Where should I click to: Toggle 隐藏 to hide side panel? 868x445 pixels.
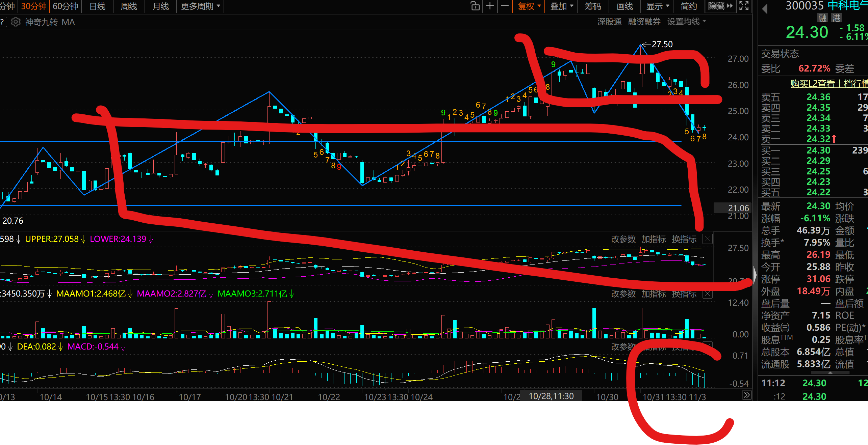pyautogui.click(x=720, y=6)
